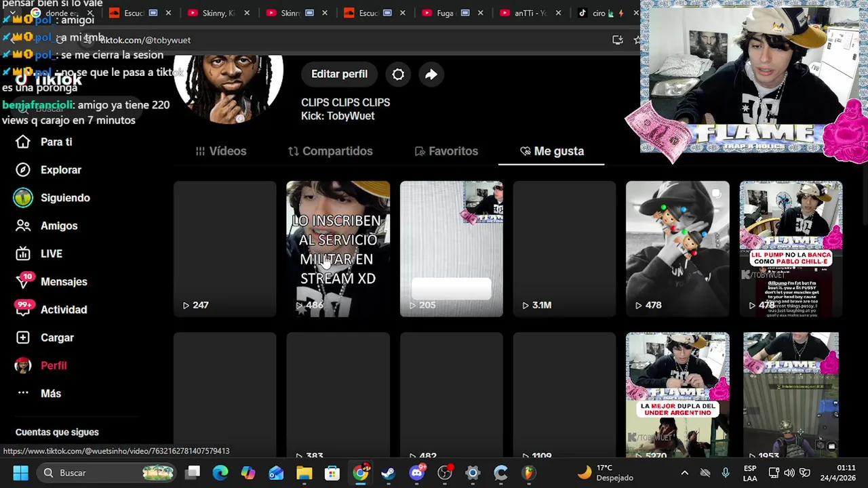Launch Microsoft Edge from taskbar
This screenshot has width=868, height=488.
tap(220, 472)
